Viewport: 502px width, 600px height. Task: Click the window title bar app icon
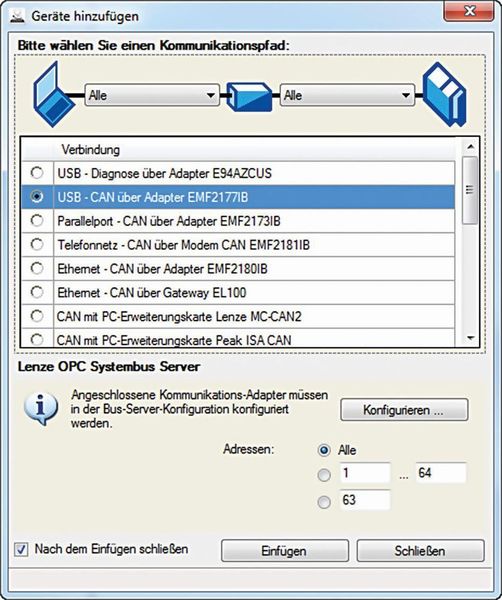(16, 16)
